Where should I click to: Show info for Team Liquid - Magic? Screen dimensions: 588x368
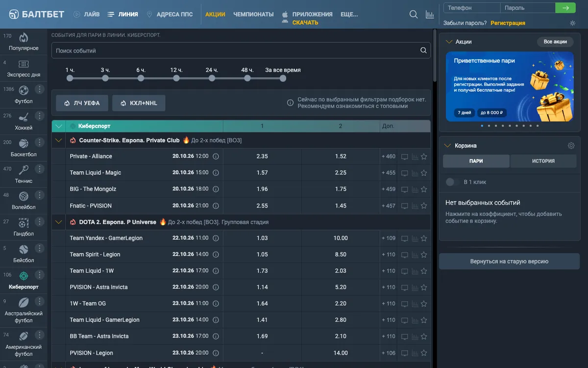pyautogui.click(x=216, y=173)
